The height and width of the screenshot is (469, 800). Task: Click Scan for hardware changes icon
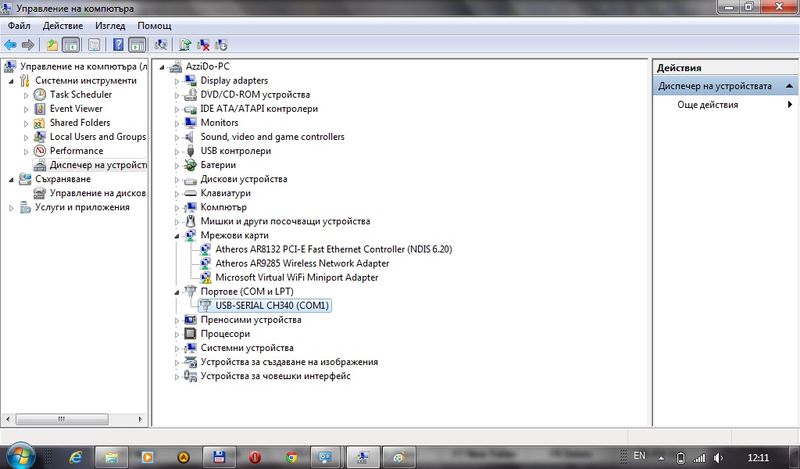pos(160,45)
